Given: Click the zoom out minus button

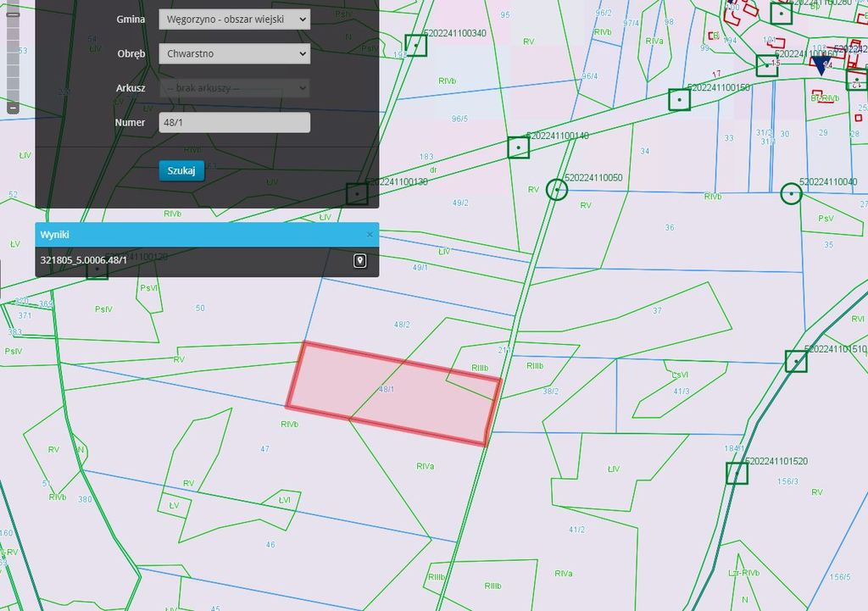Looking at the screenshot, I should [x=13, y=107].
